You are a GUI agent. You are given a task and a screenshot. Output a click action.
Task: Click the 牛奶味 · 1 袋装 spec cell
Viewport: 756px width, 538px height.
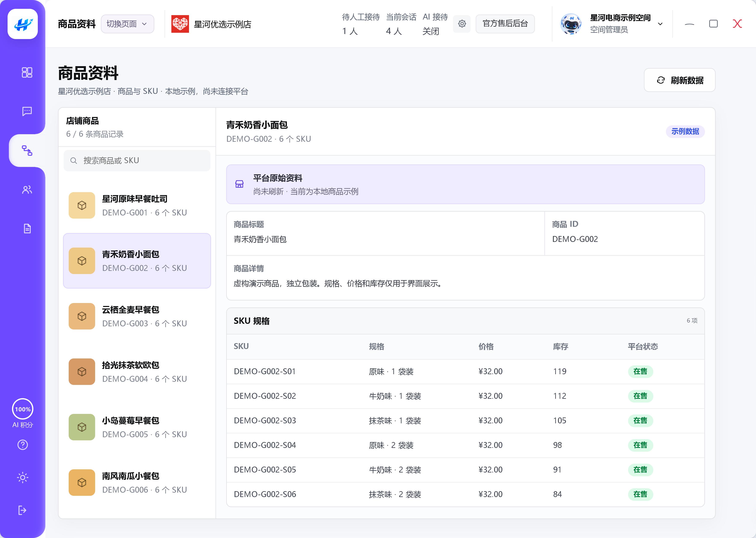tap(395, 396)
